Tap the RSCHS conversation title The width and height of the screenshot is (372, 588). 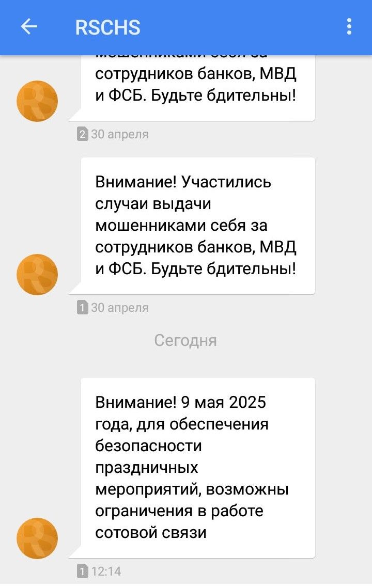tap(108, 27)
